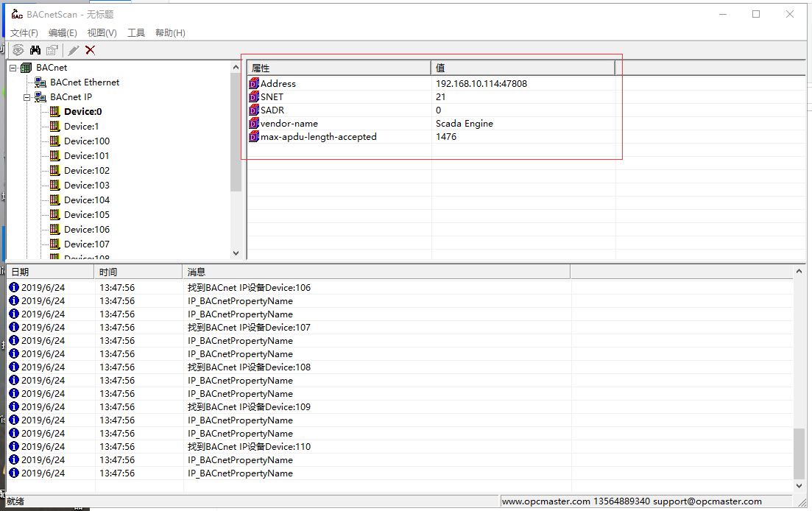Screen dimensions: 812x511
Task: Click the Device:101 device icon
Action: pos(55,156)
